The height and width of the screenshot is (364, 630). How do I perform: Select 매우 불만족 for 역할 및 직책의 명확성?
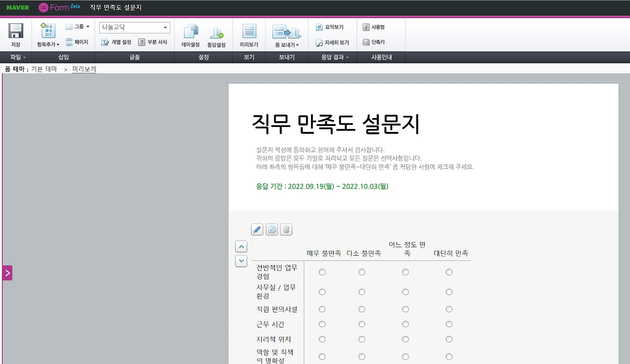tap(322, 356)
